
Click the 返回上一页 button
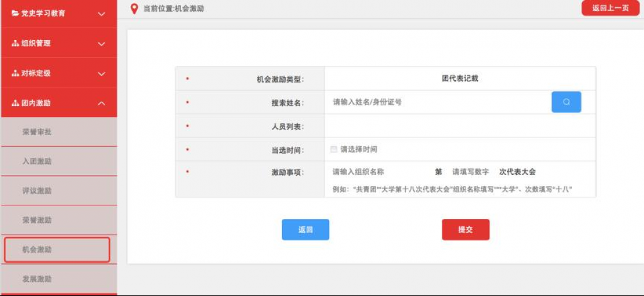pos(610,8)
